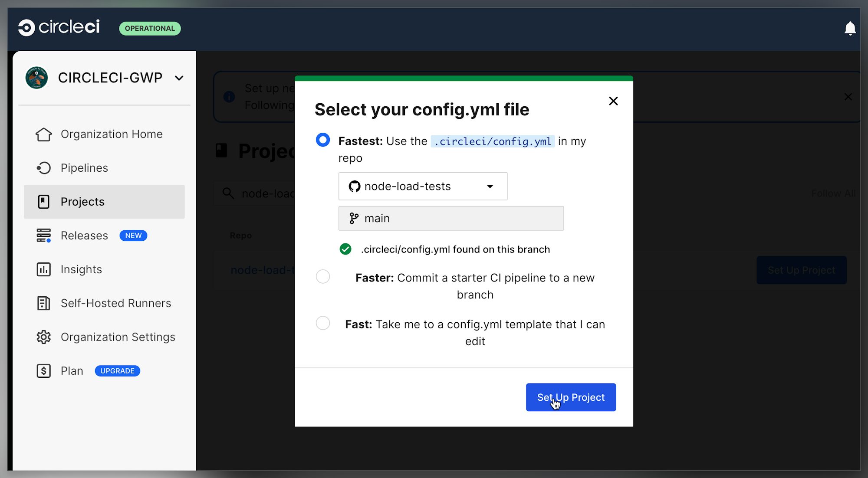Screen dimensions: 868x478
Task: Select the Faster starter pipeline radio
Action: [322, 276]
